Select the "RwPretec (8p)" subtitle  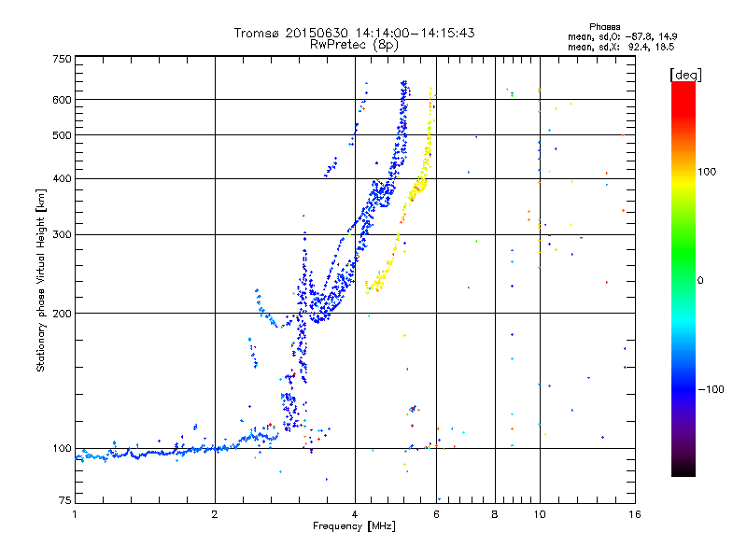click(x=354, y=45)
